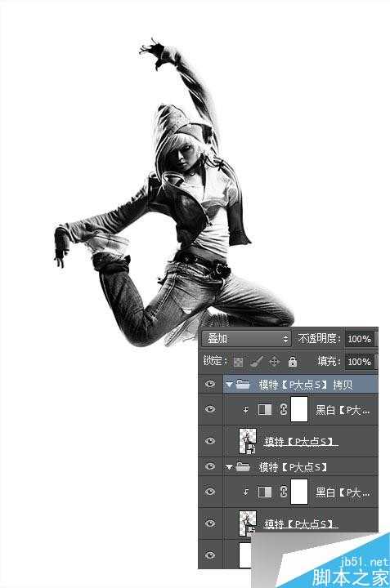Toggle visibility of the top 黑白 adjustment layer
This screenshot has height=588, width=390.
pyautogui.click(x=210, y=409)
